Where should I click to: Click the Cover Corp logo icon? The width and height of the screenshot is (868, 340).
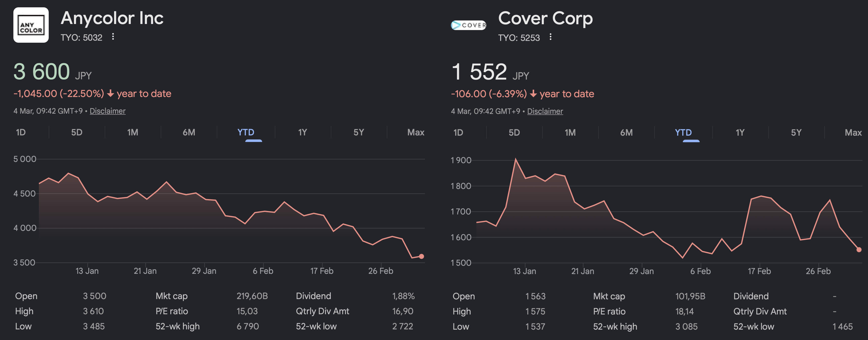(468, 25)
